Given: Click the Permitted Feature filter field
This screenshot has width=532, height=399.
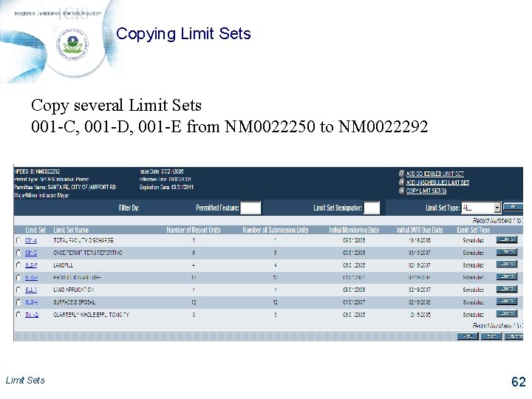Looking at the screenshot, I should point(251,208).
